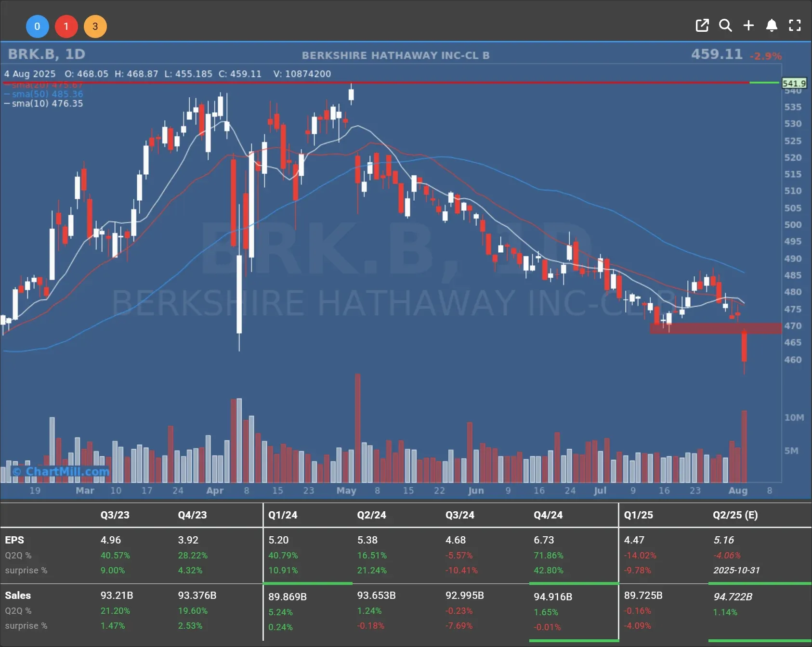Click the 2025-10-31 earnings date
Viewport: 812px width, 647px height.
pyautogui.click(x=736, y=570)
